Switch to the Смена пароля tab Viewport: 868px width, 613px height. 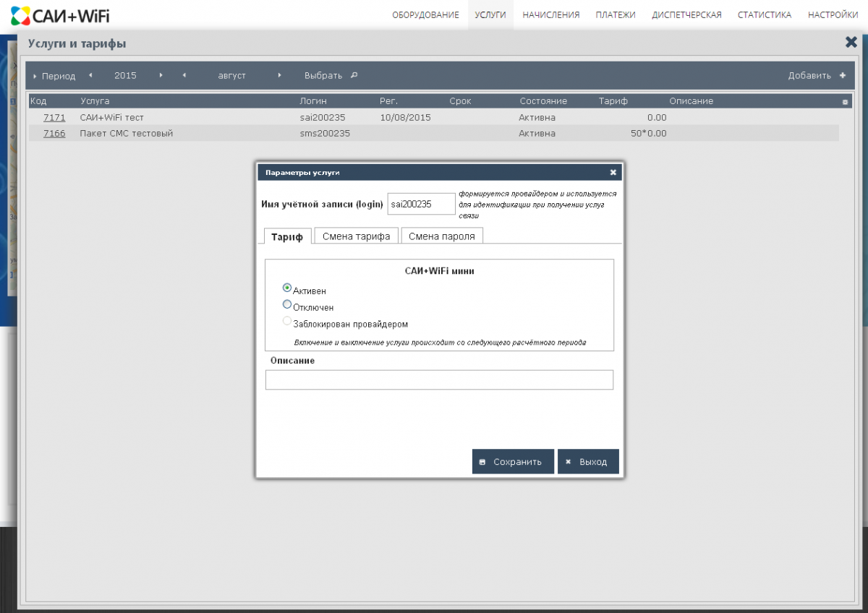coord(441,236)
